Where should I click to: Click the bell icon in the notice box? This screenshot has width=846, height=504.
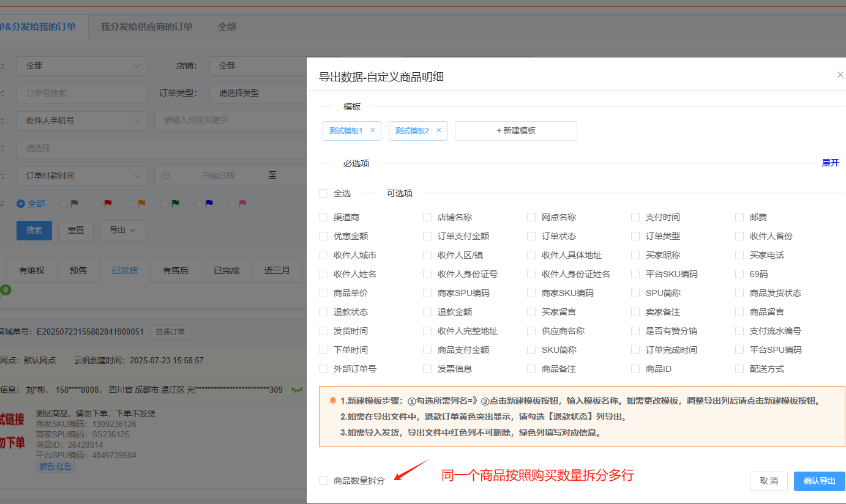pos(332,401)
